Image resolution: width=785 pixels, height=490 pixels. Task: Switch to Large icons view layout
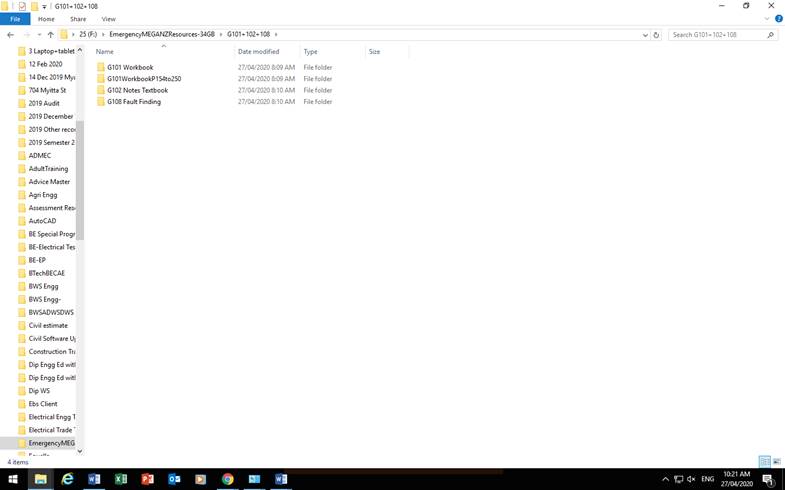pos(776,461)
